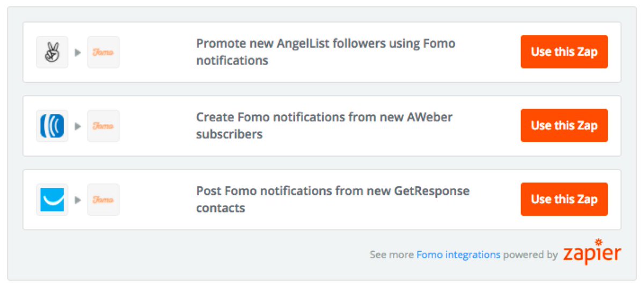Viewport: 644px width, 286px height.
Task: Click the arrow next to the AWeber icon
Action: pos(78,126)
